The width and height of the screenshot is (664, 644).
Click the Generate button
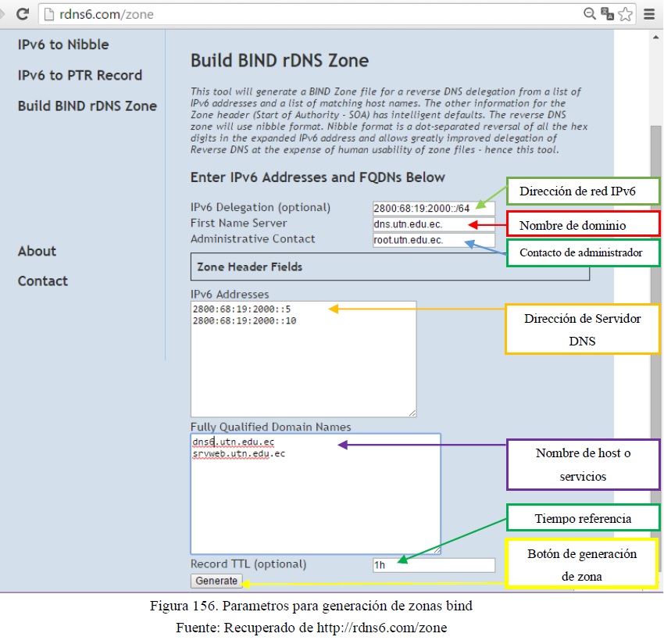pos(216,581)
